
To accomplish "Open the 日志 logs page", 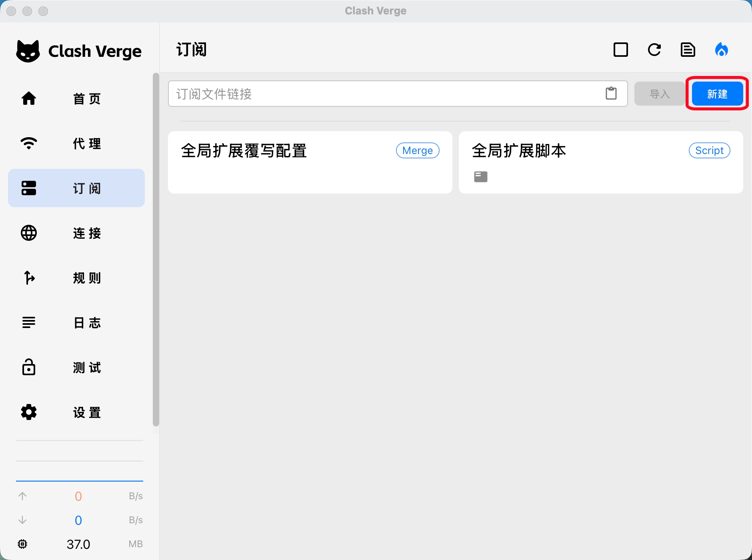I will (x=76, y=322).
